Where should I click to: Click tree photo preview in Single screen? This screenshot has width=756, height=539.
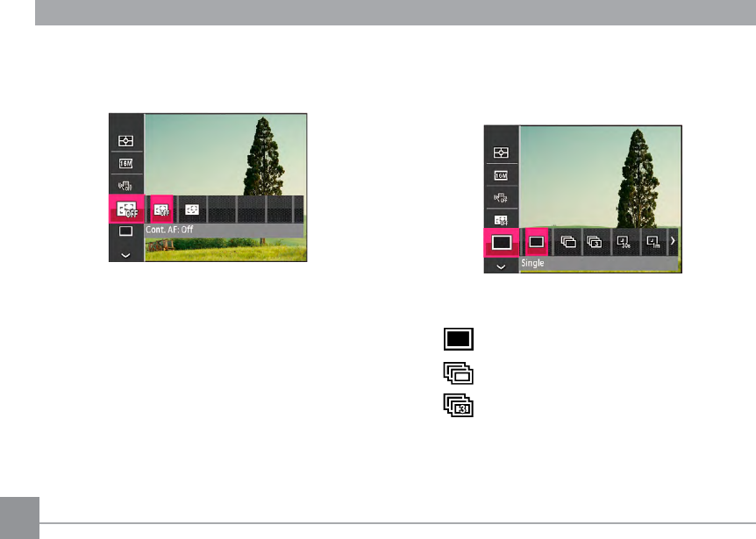pos(600,177)
